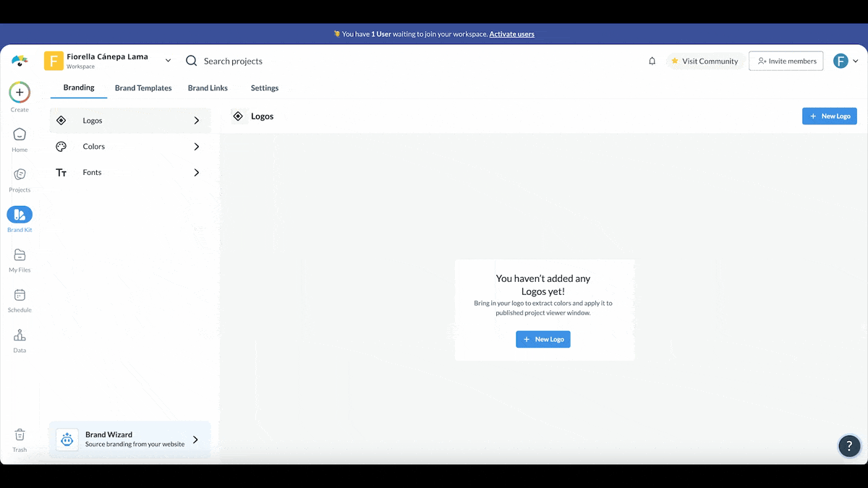Click the Logos diamond icon in left list
This screenshot has height=488, width=868.
point(61,121)
